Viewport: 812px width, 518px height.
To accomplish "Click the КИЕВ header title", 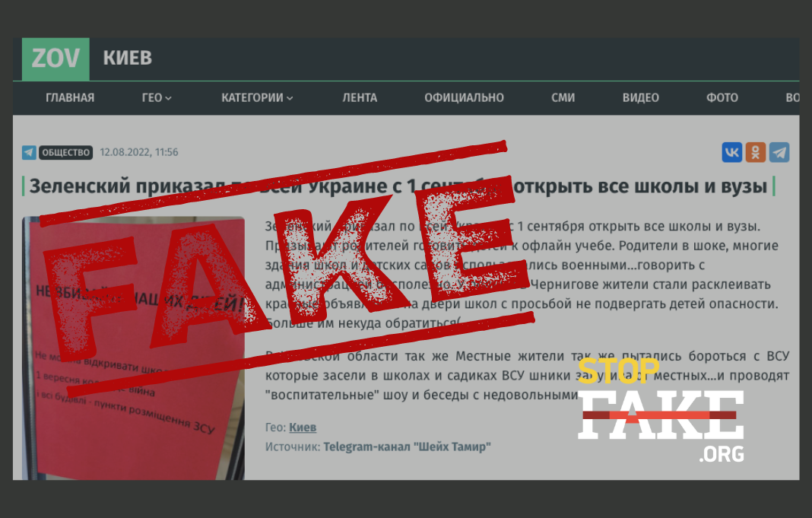I will point(128,58).
